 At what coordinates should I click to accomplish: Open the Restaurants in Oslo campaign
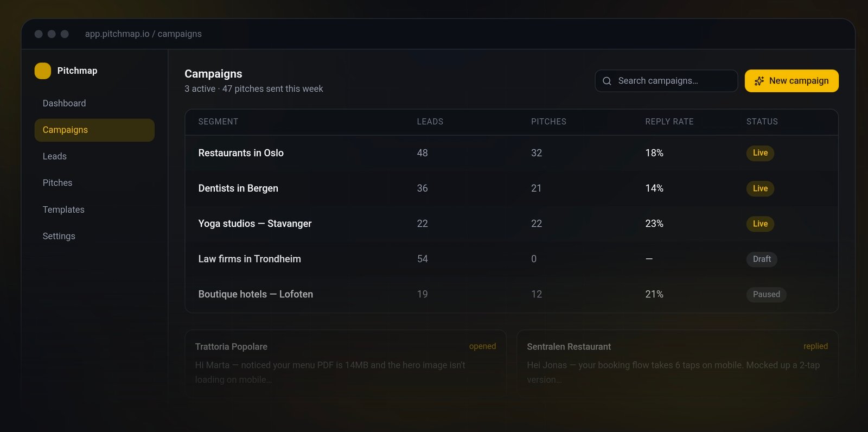pos(512,153)
